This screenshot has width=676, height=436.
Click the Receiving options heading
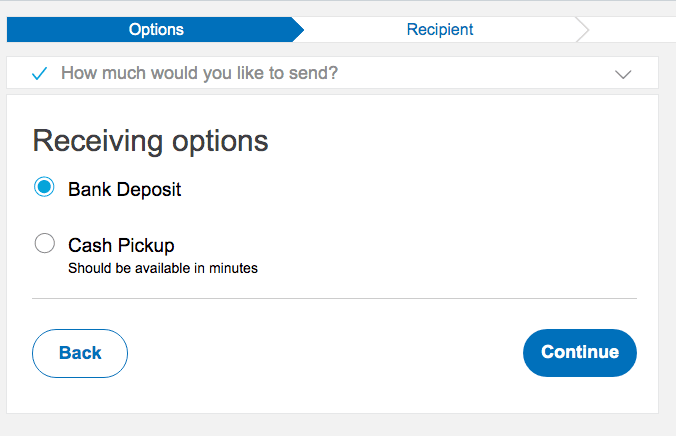pyautogui.click(x=150, y=141)
